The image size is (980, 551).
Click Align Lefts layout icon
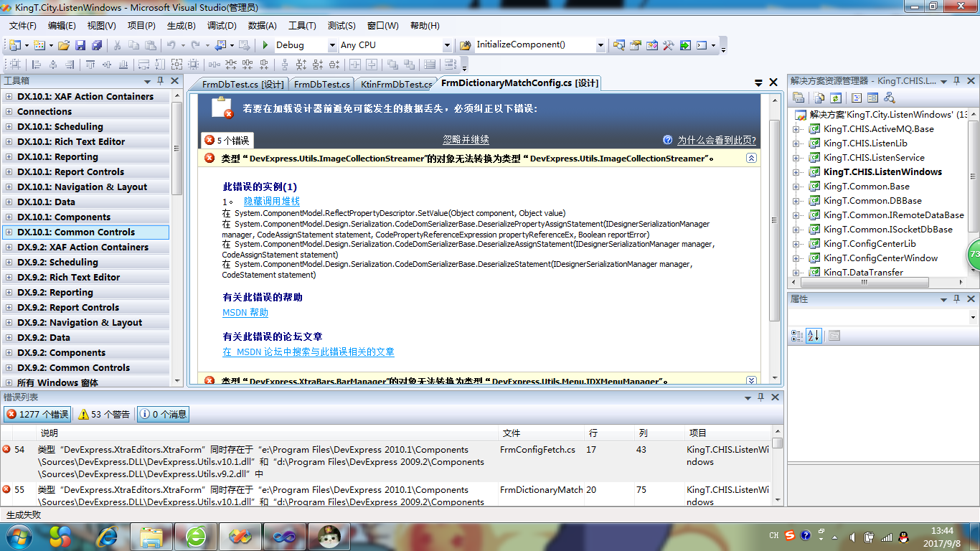pyautogui.click(x=37, y=65)
